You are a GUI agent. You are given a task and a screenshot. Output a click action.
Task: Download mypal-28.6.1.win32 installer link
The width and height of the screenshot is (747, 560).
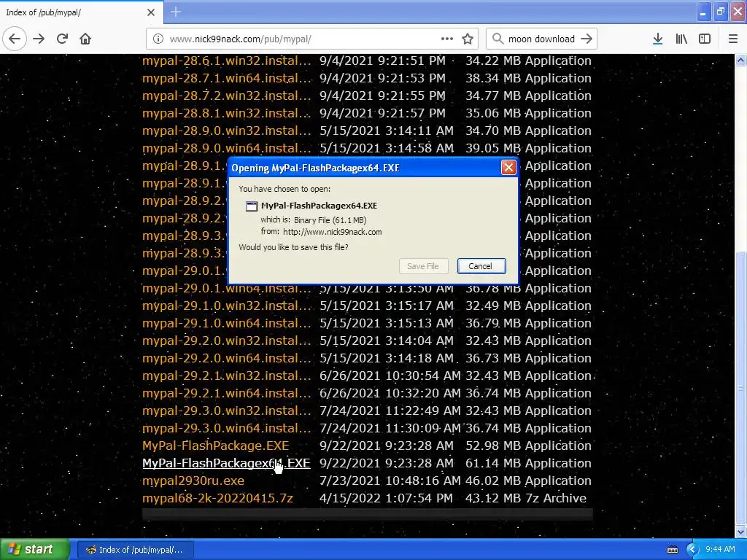(226, 61)
